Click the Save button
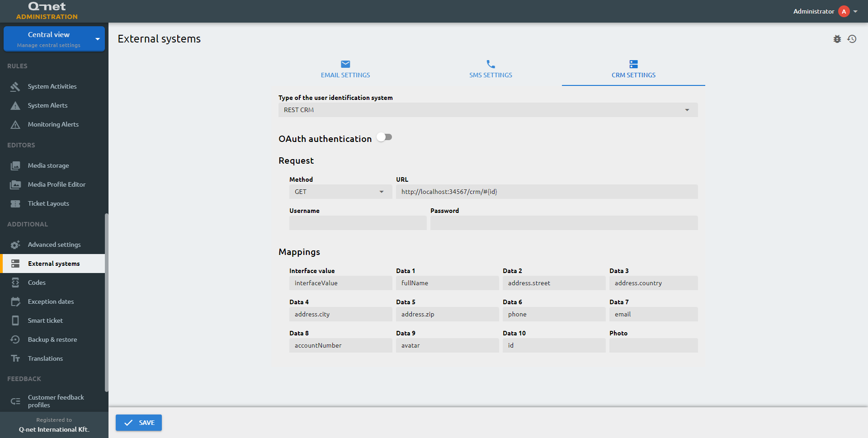Screen dimensions: 868x438 [x=139, y=423]
